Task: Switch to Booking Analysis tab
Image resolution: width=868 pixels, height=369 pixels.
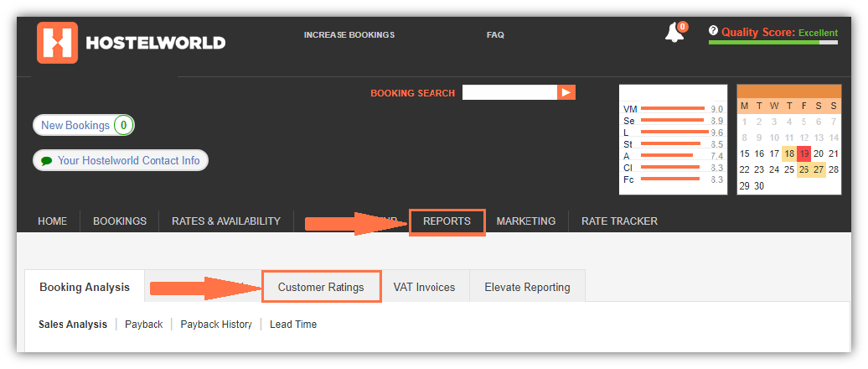Action: 85,287
